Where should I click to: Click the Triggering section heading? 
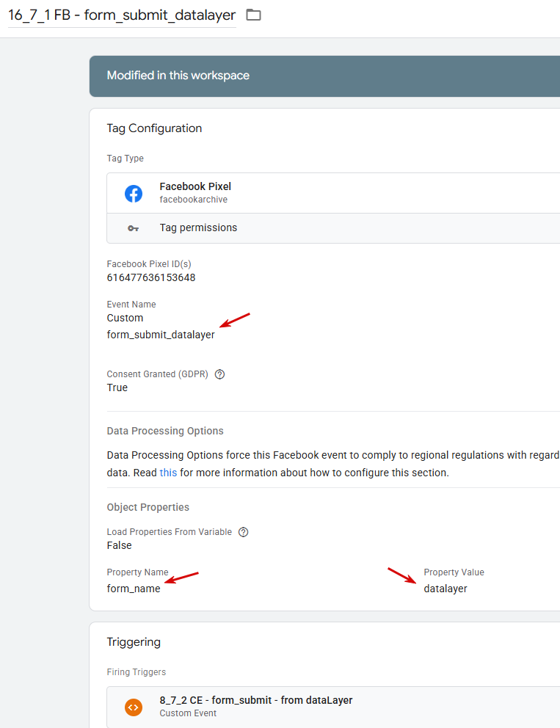pos(134,642)
